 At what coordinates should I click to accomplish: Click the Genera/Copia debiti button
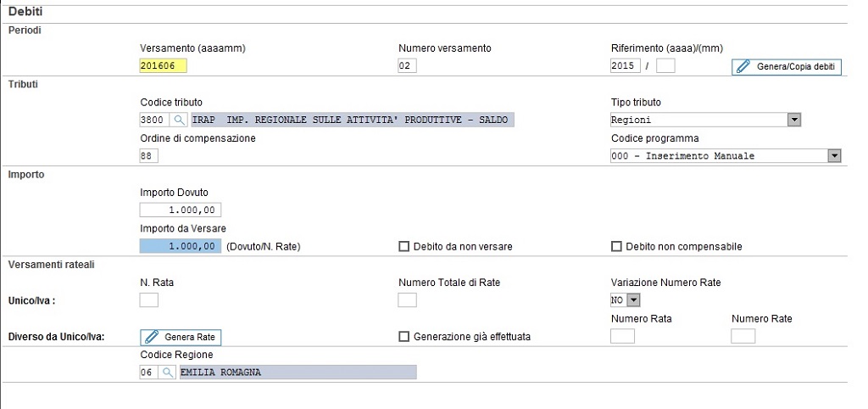point(787,66)
